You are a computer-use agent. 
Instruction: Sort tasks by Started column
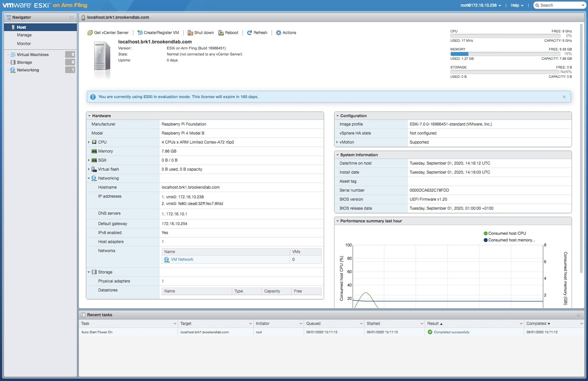[x=374, y=324]
